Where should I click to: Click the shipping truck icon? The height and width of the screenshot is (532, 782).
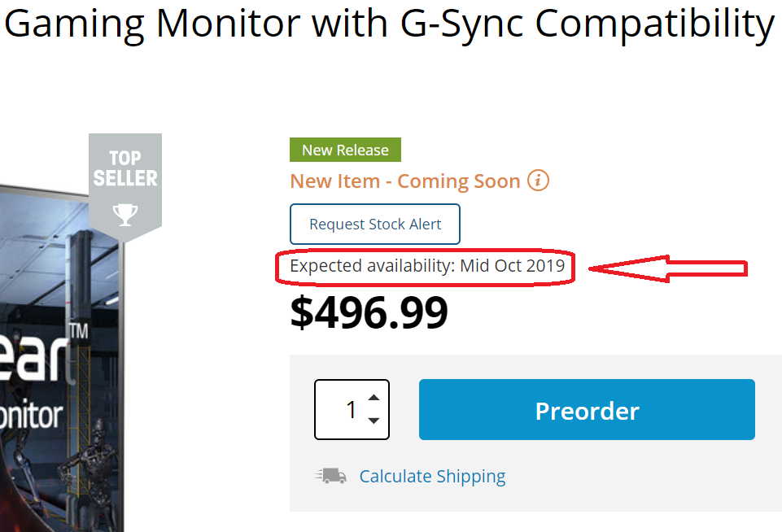coord(331,476)
